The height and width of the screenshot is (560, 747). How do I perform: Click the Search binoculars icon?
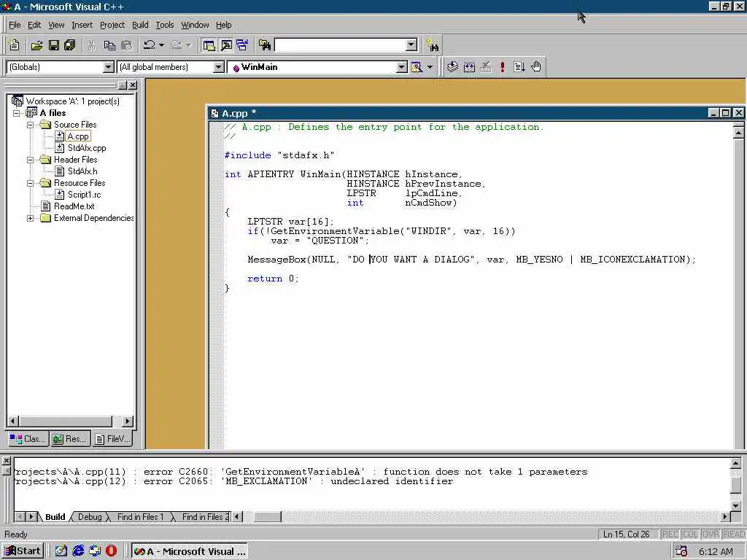click(432, 45)
